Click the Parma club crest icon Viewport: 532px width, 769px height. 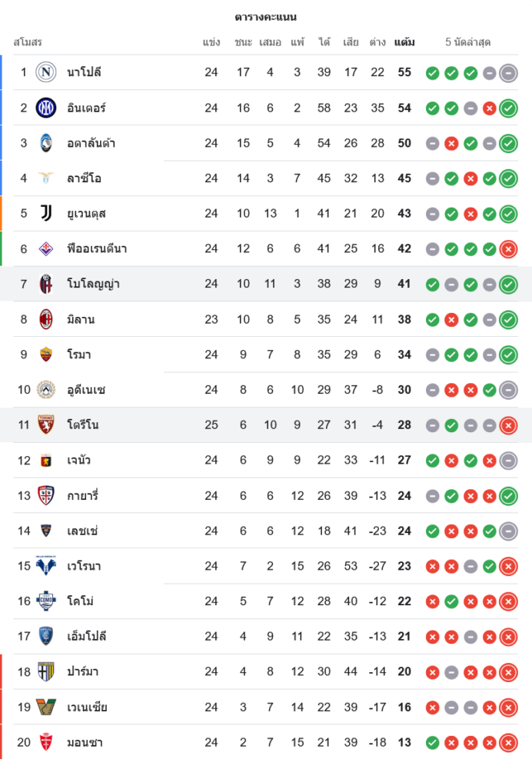[x=46, y=672]
